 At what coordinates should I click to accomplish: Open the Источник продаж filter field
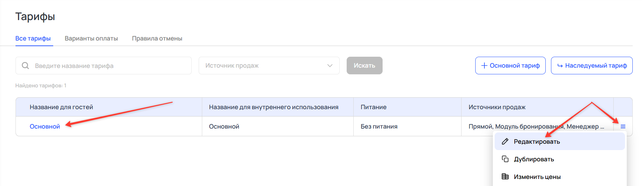click(264, 66)
